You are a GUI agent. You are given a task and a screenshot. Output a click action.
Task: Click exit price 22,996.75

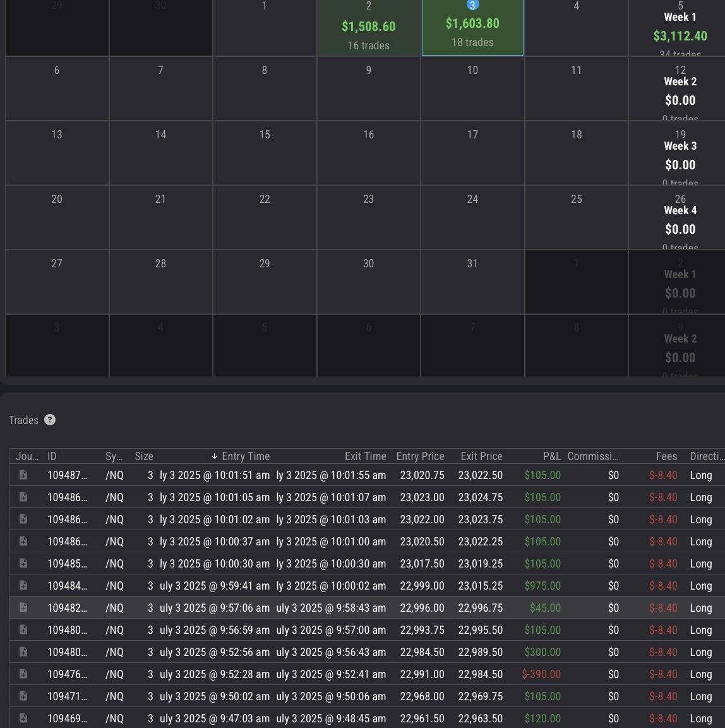[481, 607]
